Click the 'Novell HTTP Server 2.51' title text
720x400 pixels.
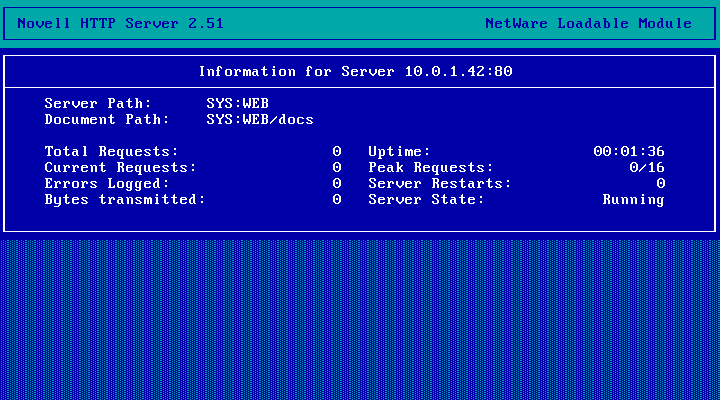coord(120,23)
